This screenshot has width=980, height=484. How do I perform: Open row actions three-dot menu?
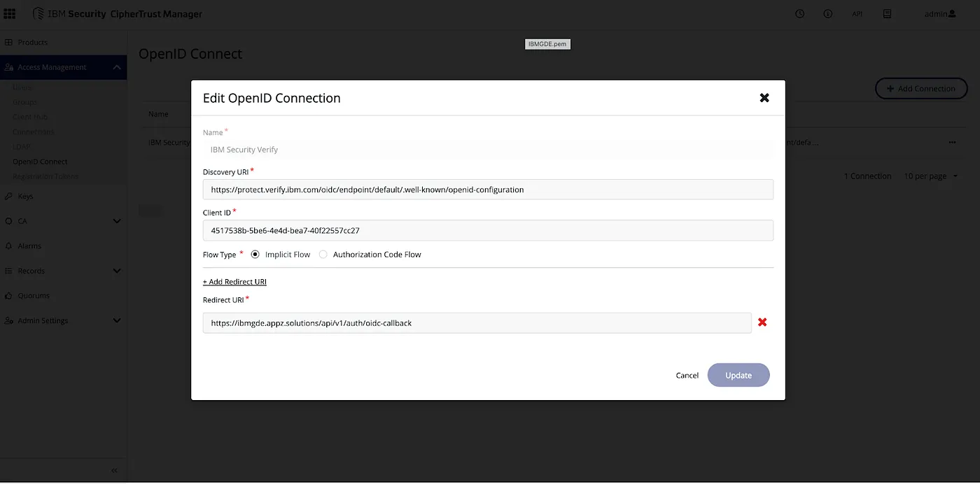coord(952,142)
